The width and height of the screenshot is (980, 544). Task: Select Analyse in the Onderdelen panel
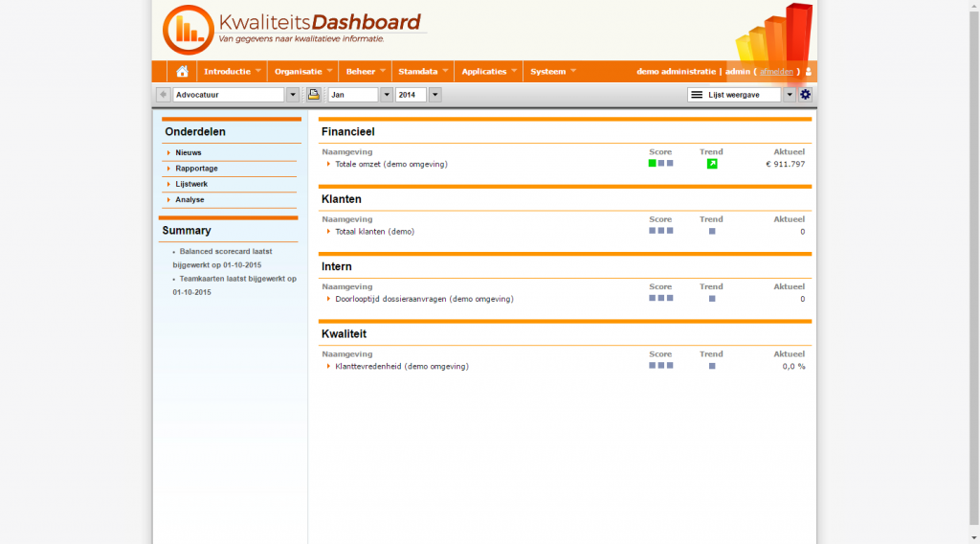189,199
